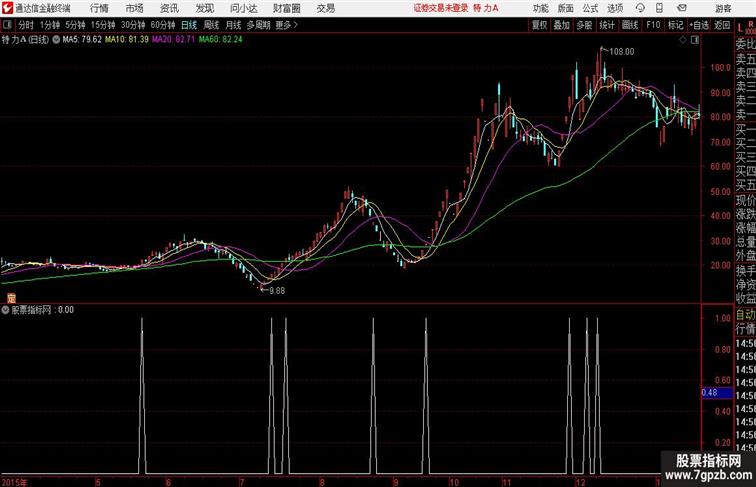Open the 多周期 multi-period view
Viewport: 756px width, 487px height.
pyautogui.click(x=258, y=25)
